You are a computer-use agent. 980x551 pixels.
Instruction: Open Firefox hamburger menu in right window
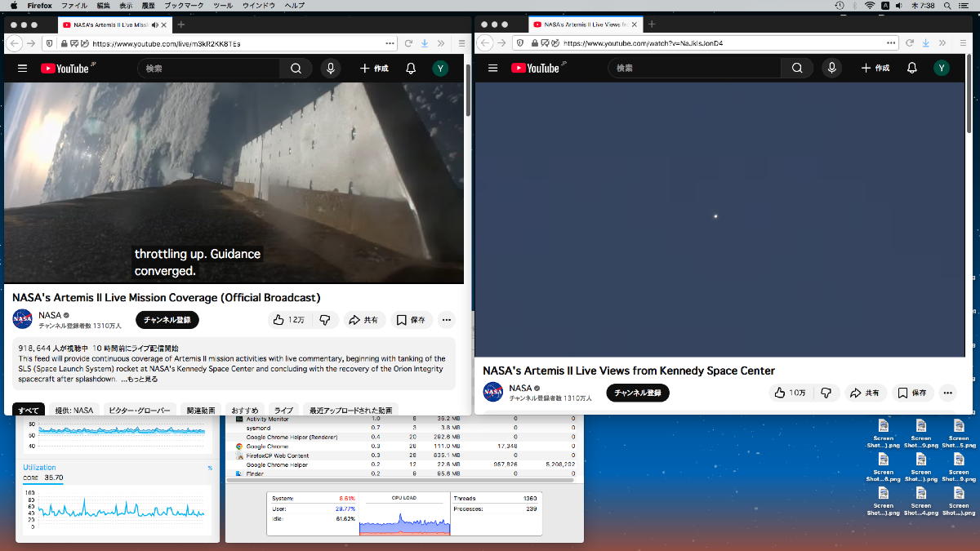pos(964,43)
